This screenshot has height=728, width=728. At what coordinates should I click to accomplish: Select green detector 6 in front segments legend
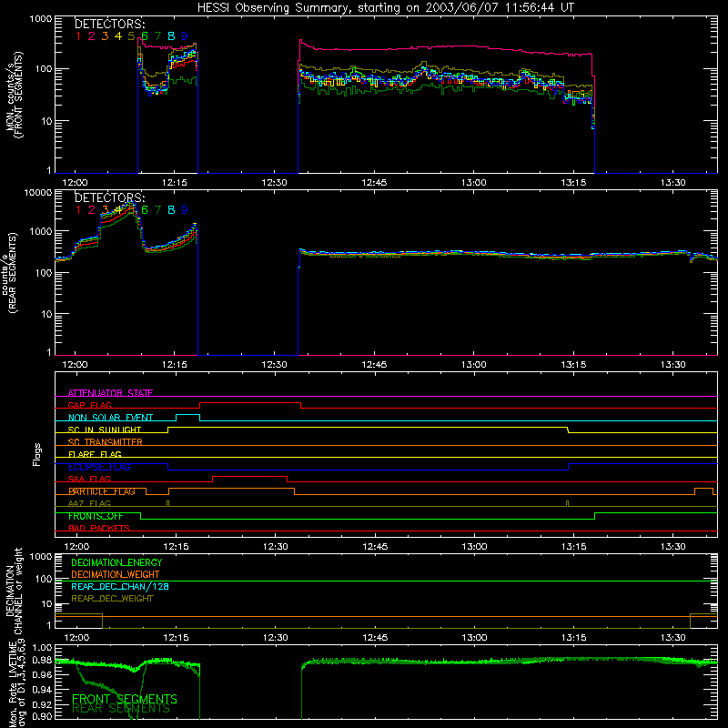pos(145,36)
